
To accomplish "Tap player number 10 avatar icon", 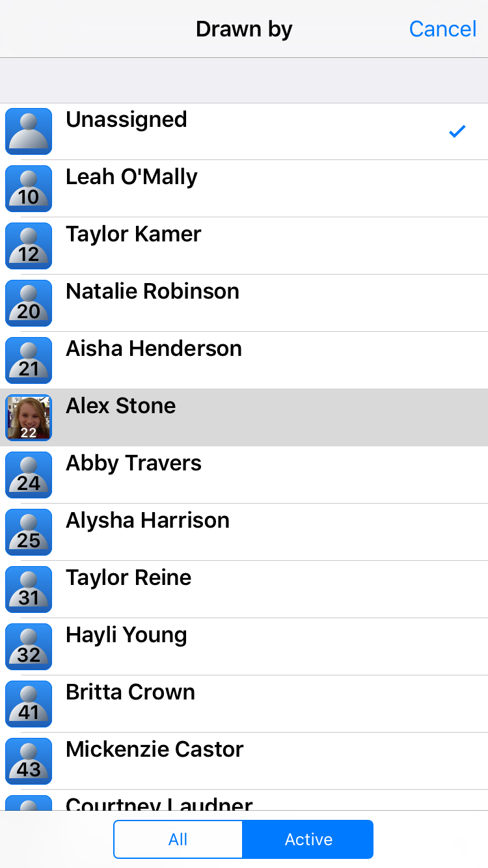I will (x=29, y=189).
